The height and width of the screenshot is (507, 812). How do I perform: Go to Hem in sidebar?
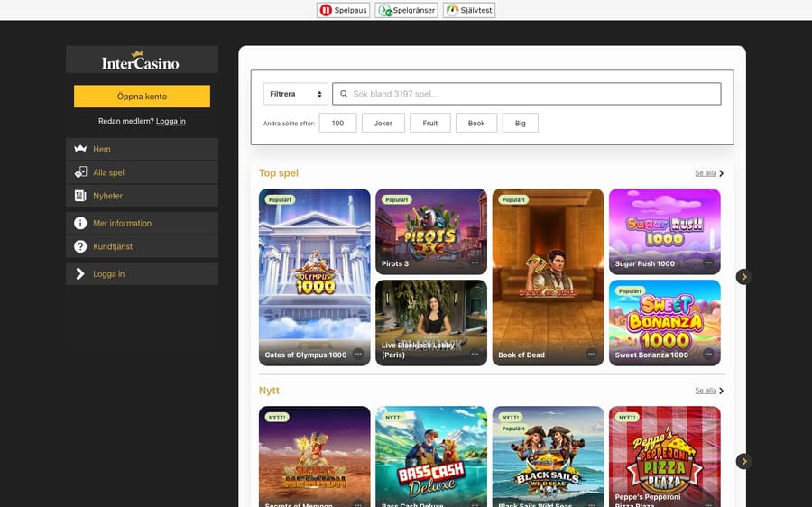pos(142,149)
